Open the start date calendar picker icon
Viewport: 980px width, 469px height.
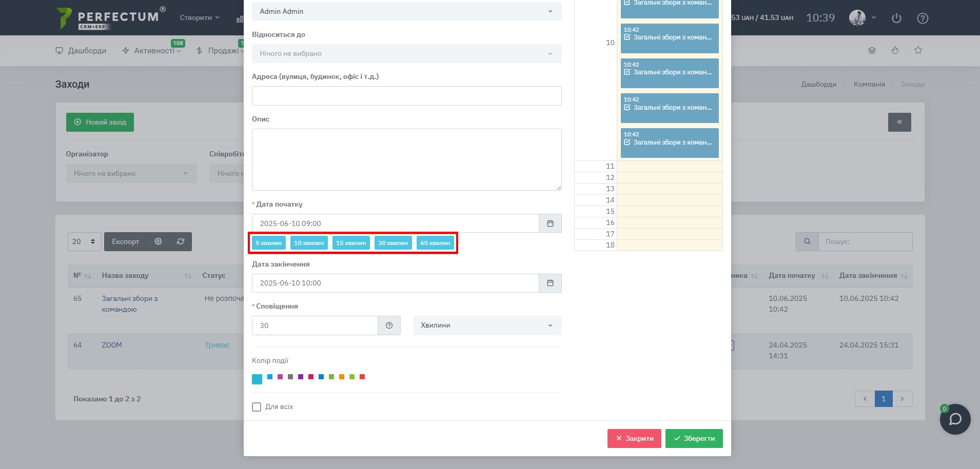pos(550,223)
